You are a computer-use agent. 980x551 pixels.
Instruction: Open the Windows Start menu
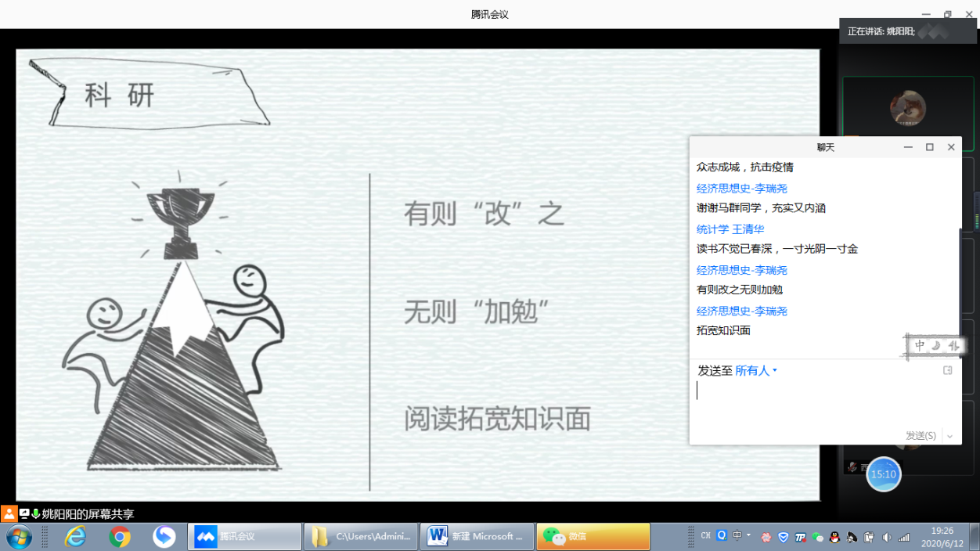coord(19,537)
